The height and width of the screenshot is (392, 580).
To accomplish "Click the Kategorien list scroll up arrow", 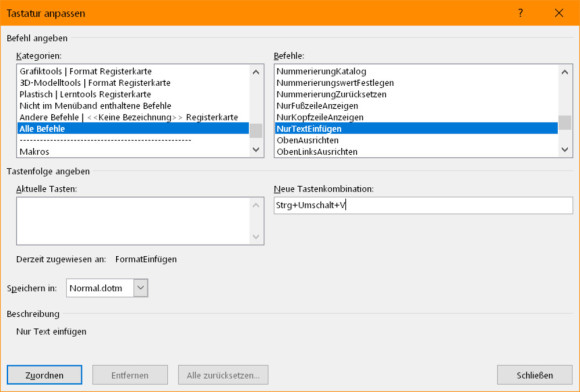I will [256, 72].
